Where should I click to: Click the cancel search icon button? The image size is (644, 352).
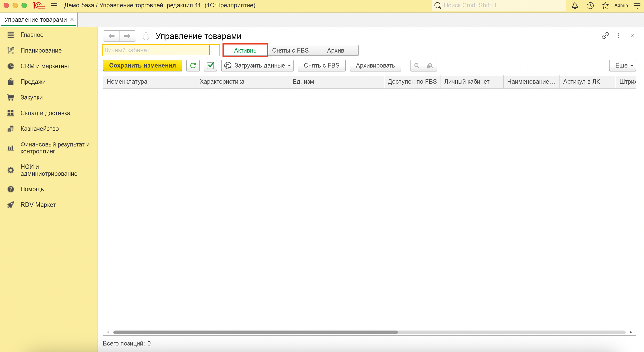click(430, 66)
